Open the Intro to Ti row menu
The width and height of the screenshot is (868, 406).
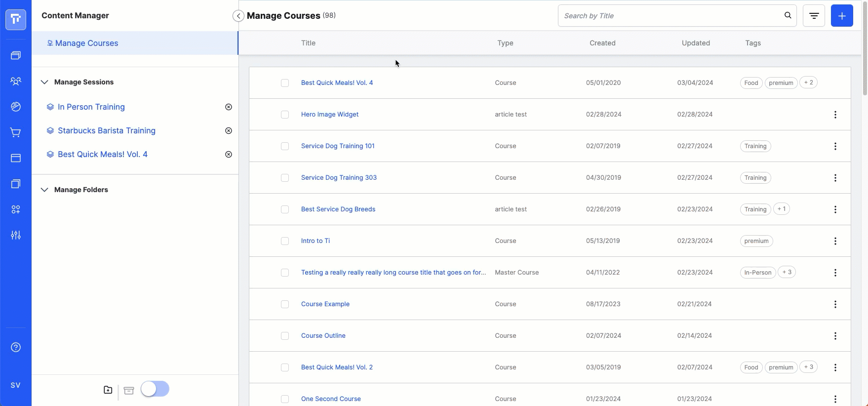835,241
